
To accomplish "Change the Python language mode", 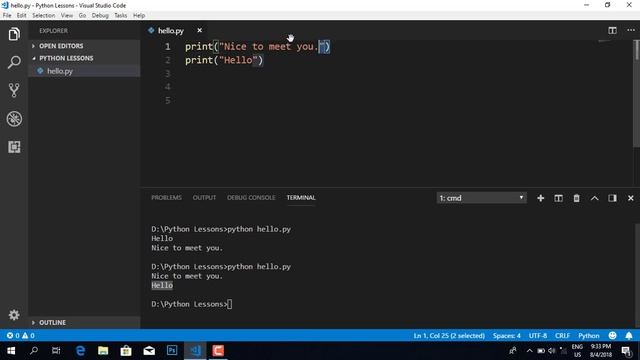I will (x=589, y=336).
